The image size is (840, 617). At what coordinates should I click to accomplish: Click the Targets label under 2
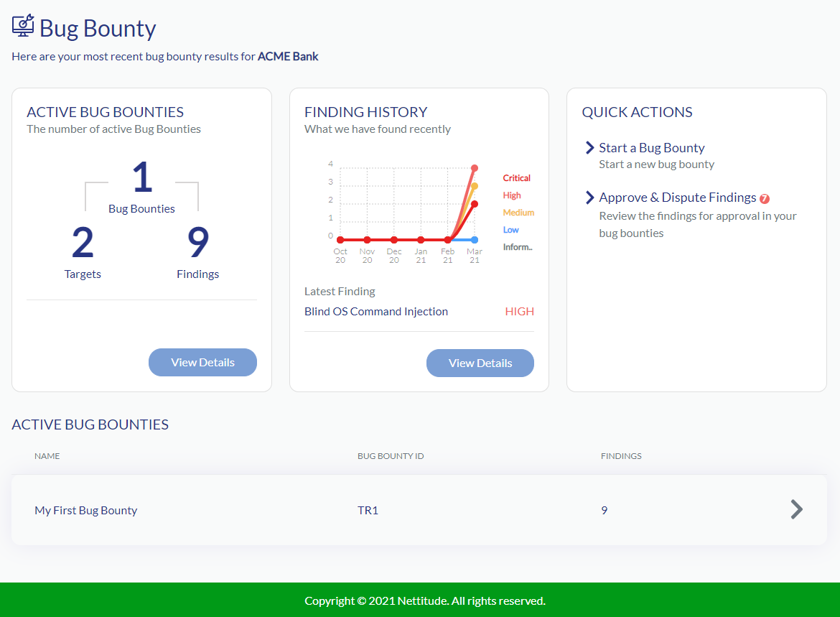(83, 274)
